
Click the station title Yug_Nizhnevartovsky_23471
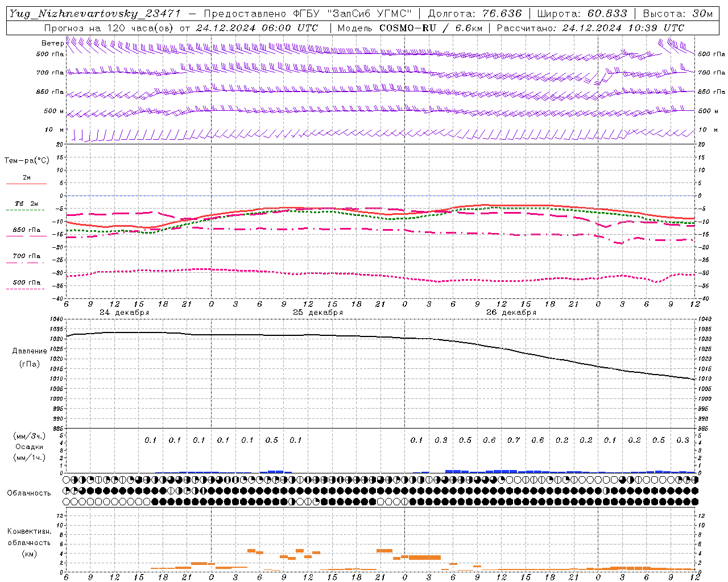coord(95,14)
